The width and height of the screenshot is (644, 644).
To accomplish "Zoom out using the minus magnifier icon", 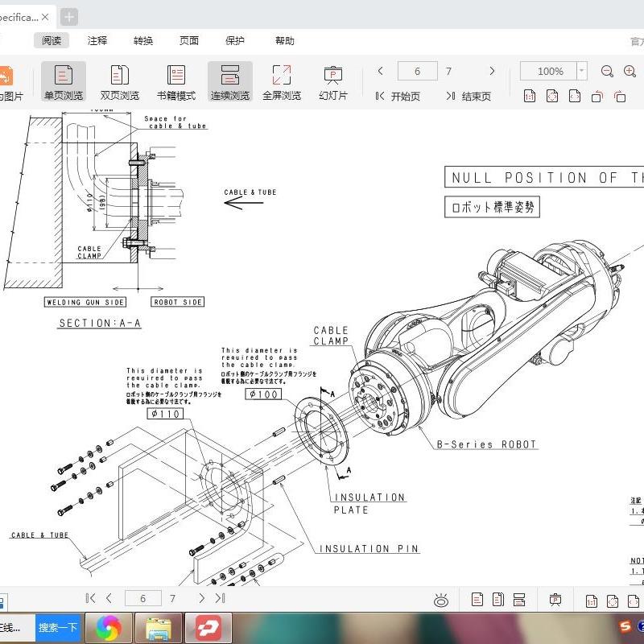I will pos(607,72).
